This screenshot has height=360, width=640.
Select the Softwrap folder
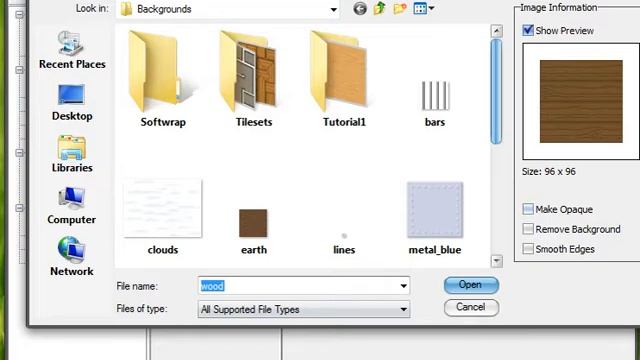click(x=163, y=79)
